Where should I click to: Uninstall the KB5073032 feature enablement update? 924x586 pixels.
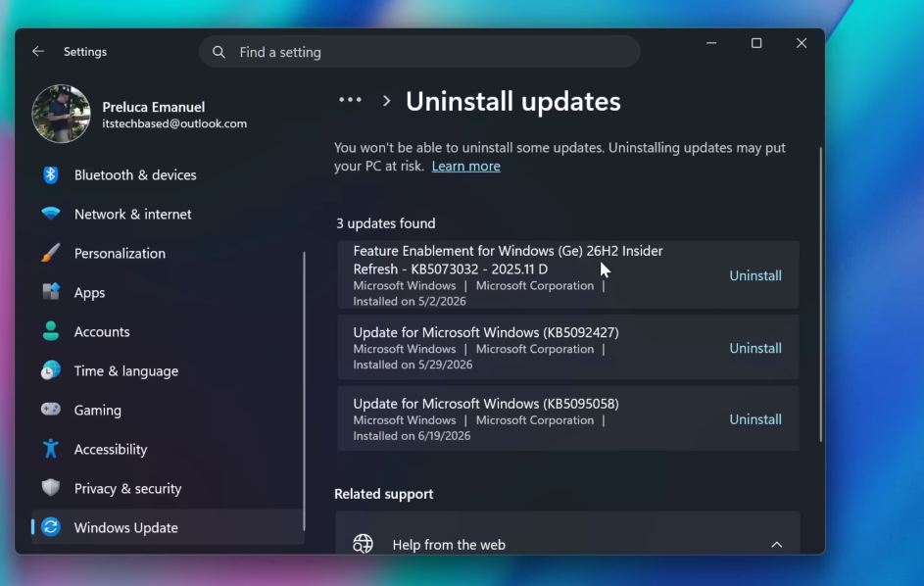(755, 275)
